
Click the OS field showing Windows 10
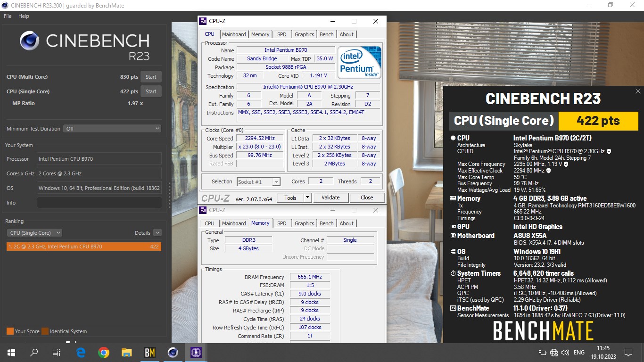99,188
